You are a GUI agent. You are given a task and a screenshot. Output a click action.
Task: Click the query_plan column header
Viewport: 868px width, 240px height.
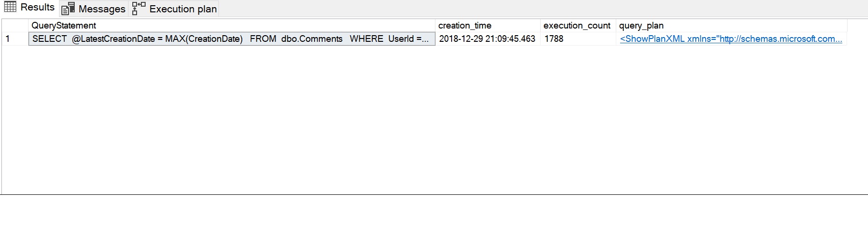(641, 26)
